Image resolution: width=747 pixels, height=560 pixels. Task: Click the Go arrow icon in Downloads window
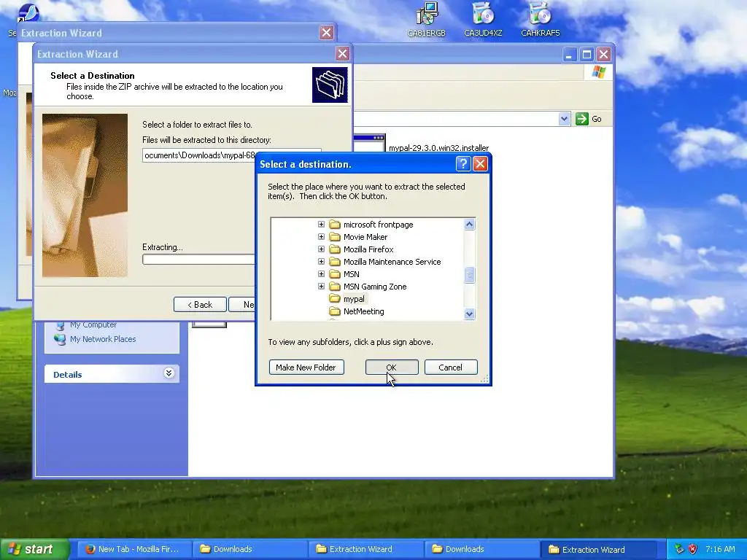pos(581,119)
